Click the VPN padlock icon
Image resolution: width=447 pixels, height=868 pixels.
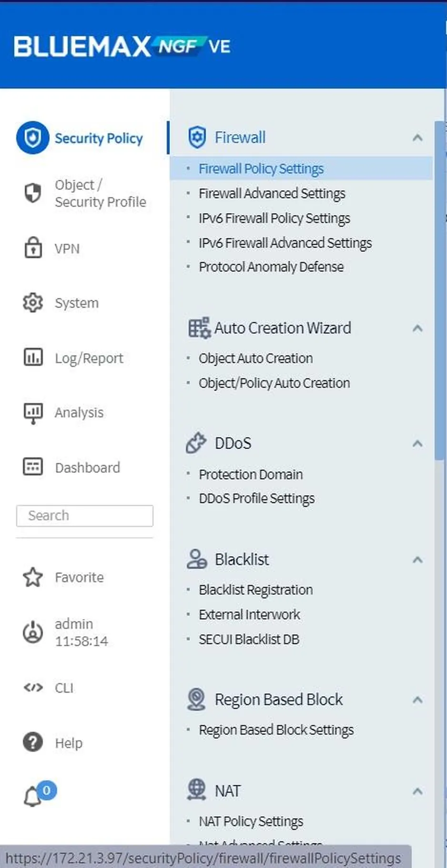33,247
